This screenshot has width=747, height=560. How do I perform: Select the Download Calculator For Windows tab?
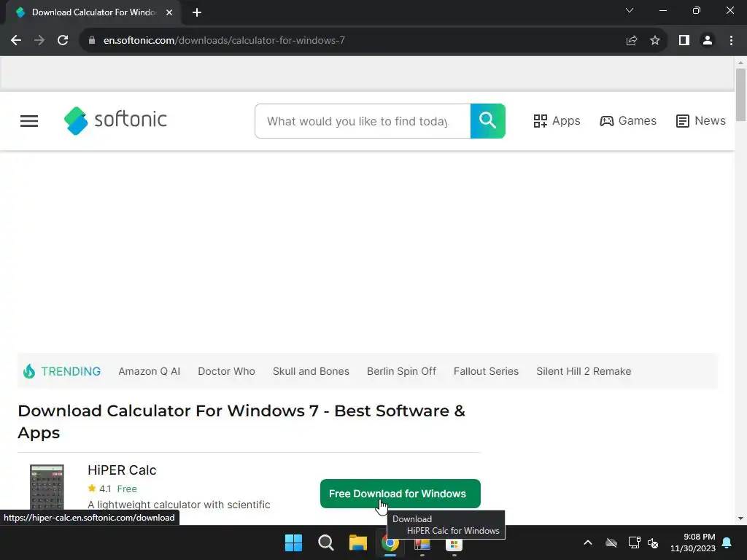(94, 12)
